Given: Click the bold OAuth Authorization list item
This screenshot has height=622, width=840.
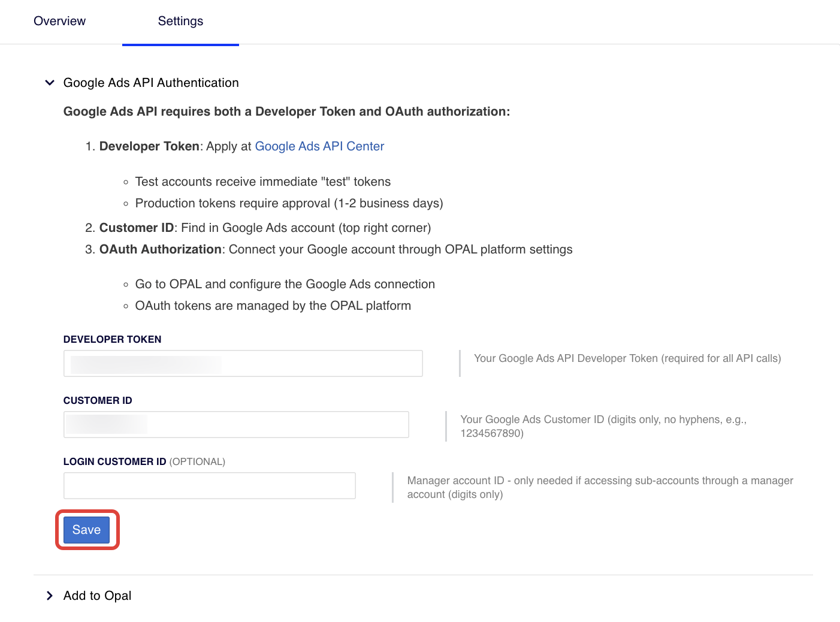Looking at the screenshot, I should pyautogui.click(x=161, y=249).
